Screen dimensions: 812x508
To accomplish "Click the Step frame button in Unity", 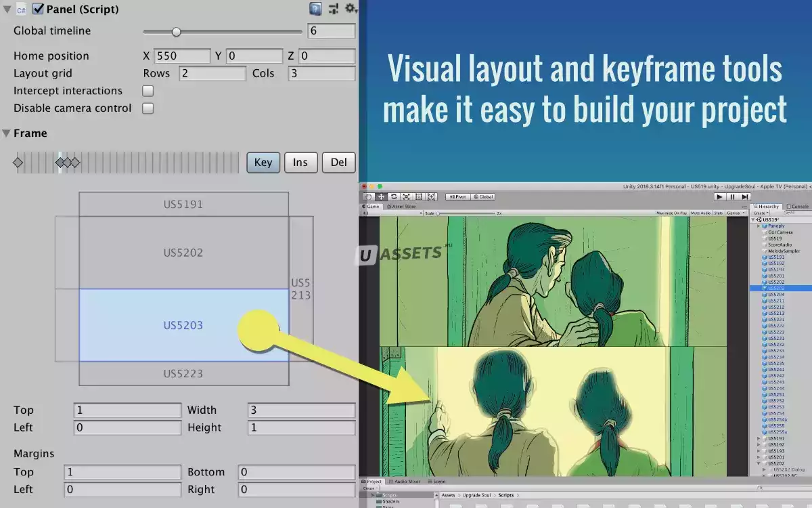I will [745, 197].
